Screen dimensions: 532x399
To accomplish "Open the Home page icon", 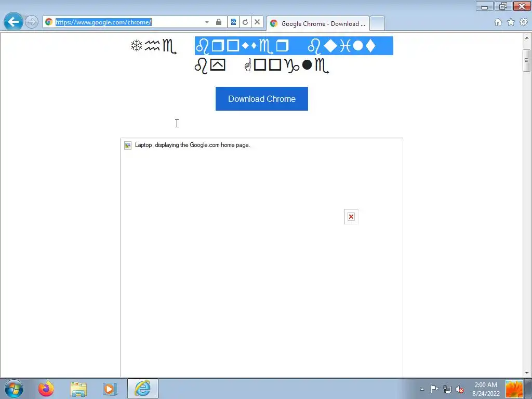I will (x=498, y=22).
